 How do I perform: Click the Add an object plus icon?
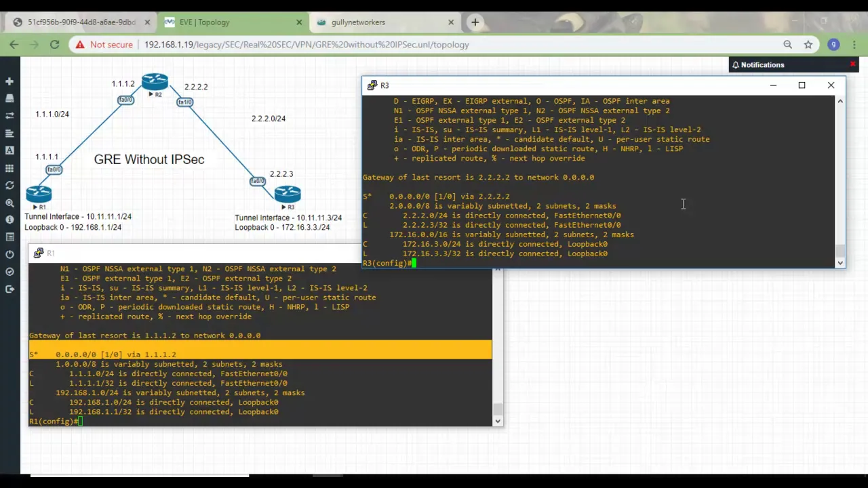click(9, 81)
